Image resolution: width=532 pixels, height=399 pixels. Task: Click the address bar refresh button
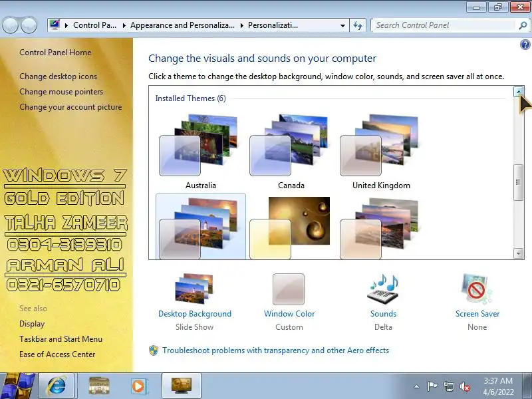click(x=358, y=25)
